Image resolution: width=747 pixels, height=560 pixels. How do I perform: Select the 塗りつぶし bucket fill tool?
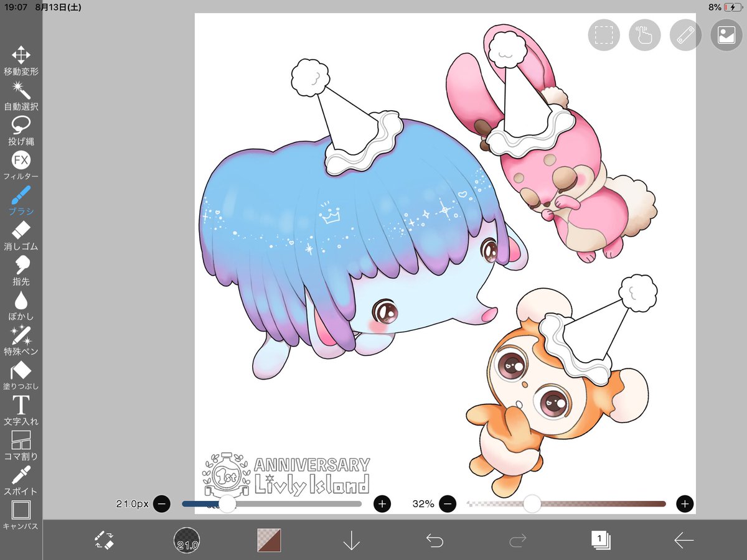[21, 375]
